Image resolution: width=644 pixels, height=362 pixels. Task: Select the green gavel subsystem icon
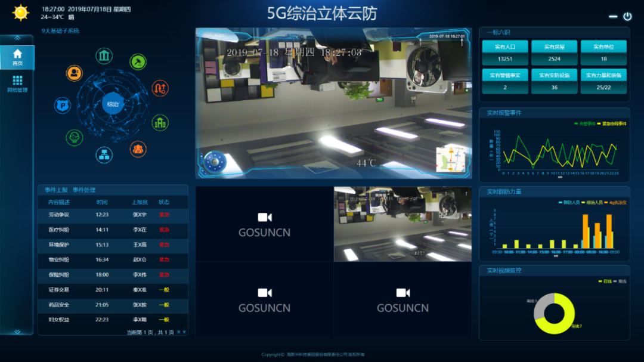pyautogui.click(x=138, y=61)
